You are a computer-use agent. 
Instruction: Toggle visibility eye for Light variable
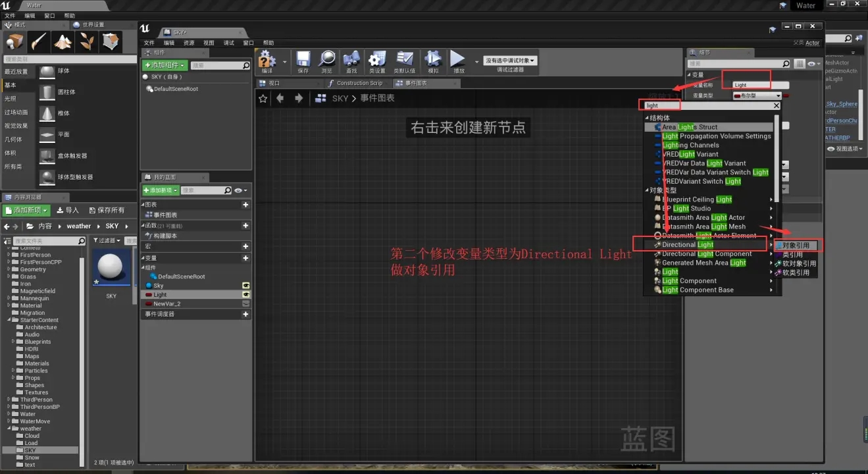click(245, 295)
